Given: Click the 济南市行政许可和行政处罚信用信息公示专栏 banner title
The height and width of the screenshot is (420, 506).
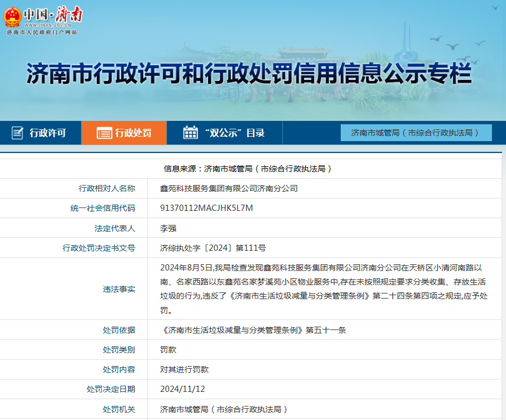Looking at the screenshot, I should pyautogui.click(x=249, y=74).
